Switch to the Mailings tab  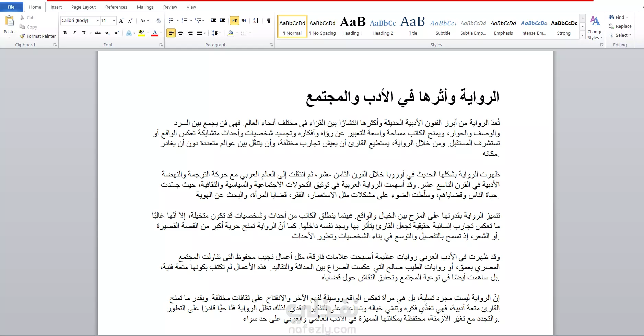pos(145,7)
